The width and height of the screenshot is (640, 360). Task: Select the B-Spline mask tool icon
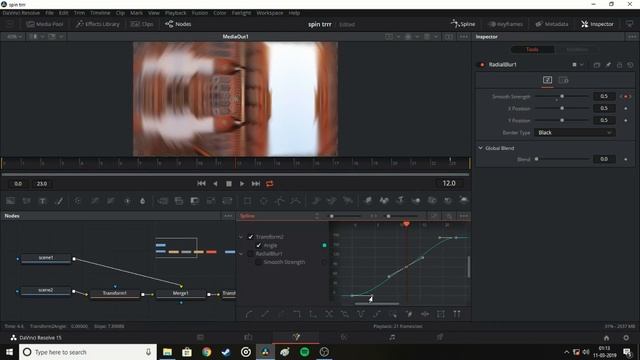(296, 200)
